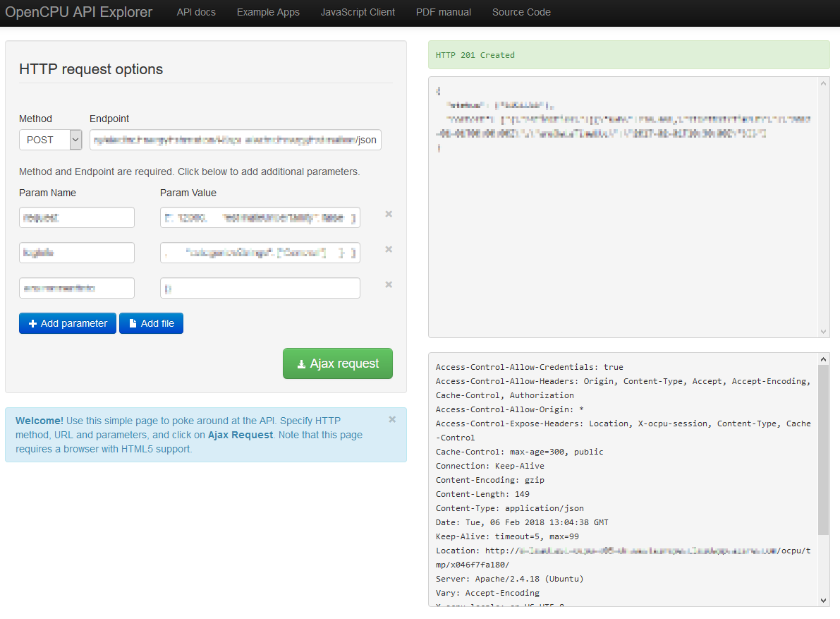Open the PDF manual

(x=443, y=12)
